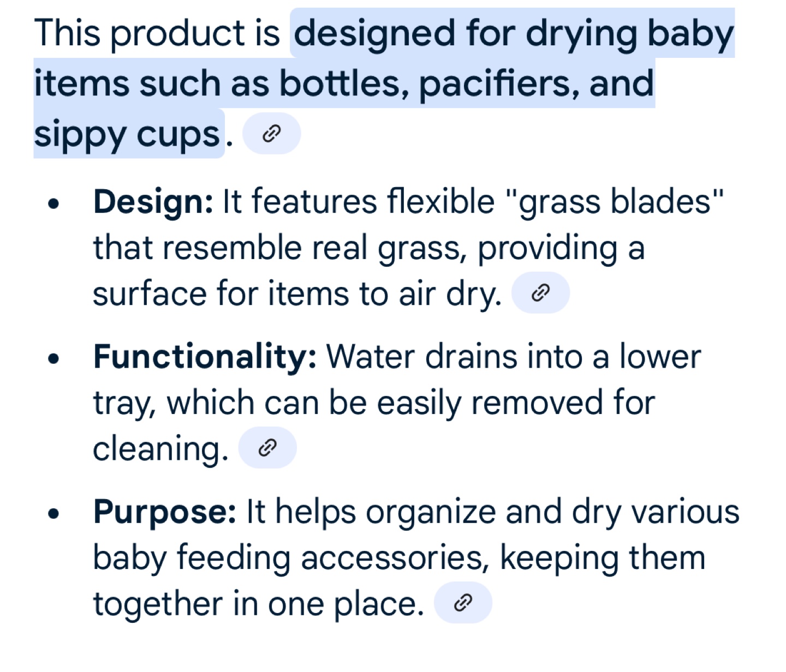Click "It helps organize and dry various" text

tap(492, 512)
